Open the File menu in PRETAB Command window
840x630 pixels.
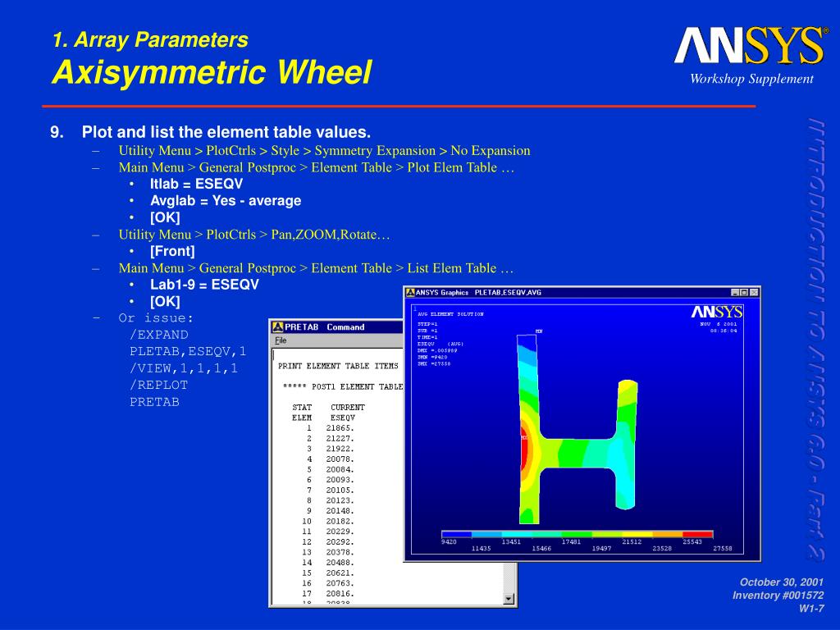pyautogui.click(x=281, y=340)
